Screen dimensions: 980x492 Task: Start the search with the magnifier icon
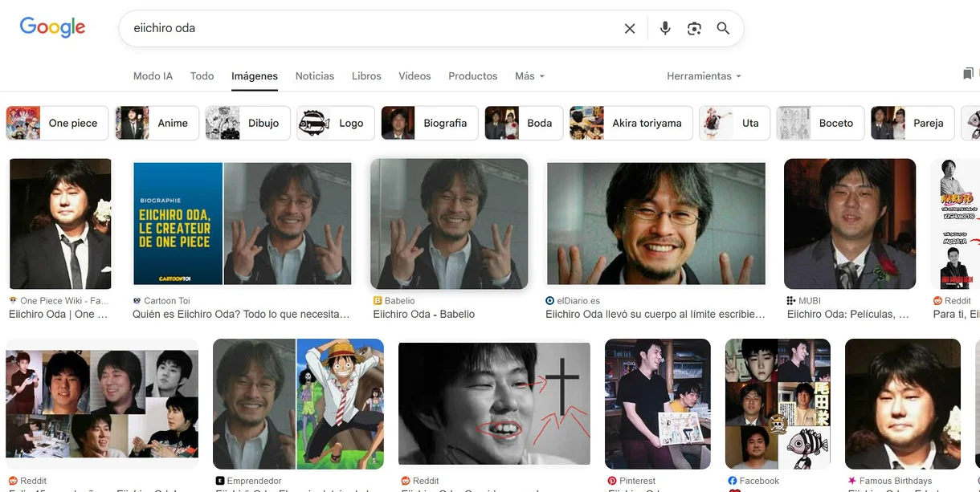[x=723, y=27]
